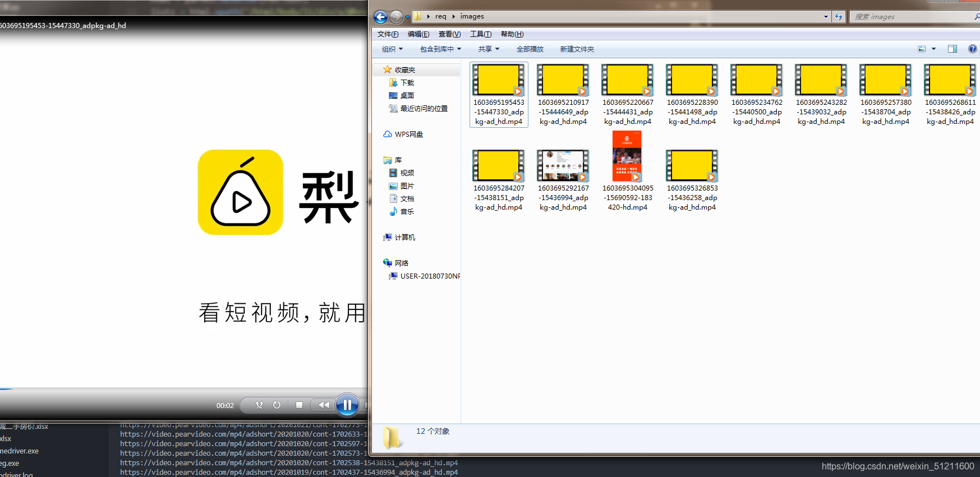Screen dimensions: 980x477
Task: Open the 帮助(H) menu
Action: (512, 34)
